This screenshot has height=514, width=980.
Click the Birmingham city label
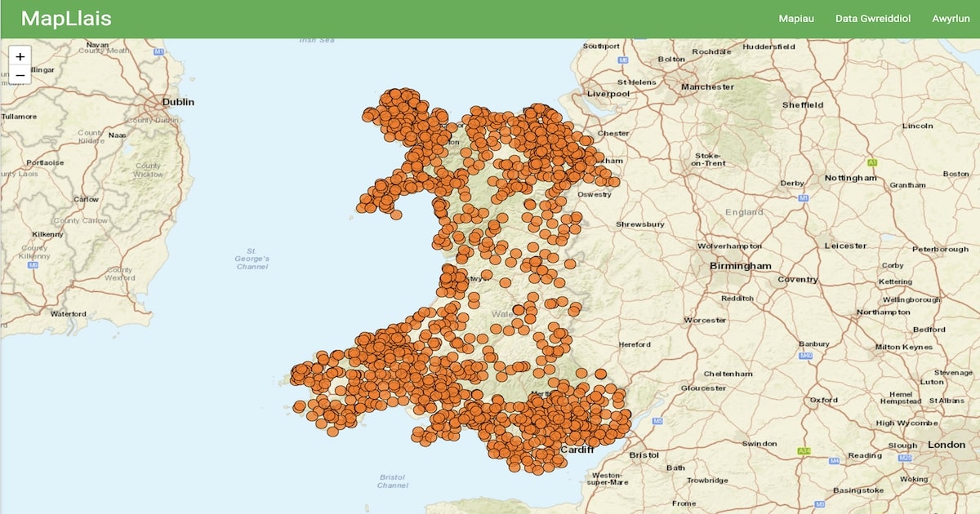click(x=741, y=266)
